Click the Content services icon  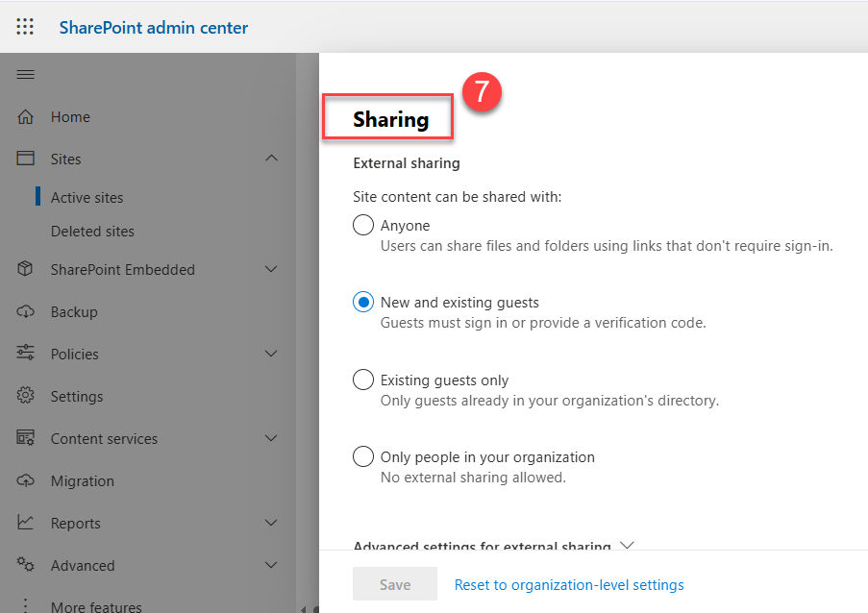tap(25, 437)
